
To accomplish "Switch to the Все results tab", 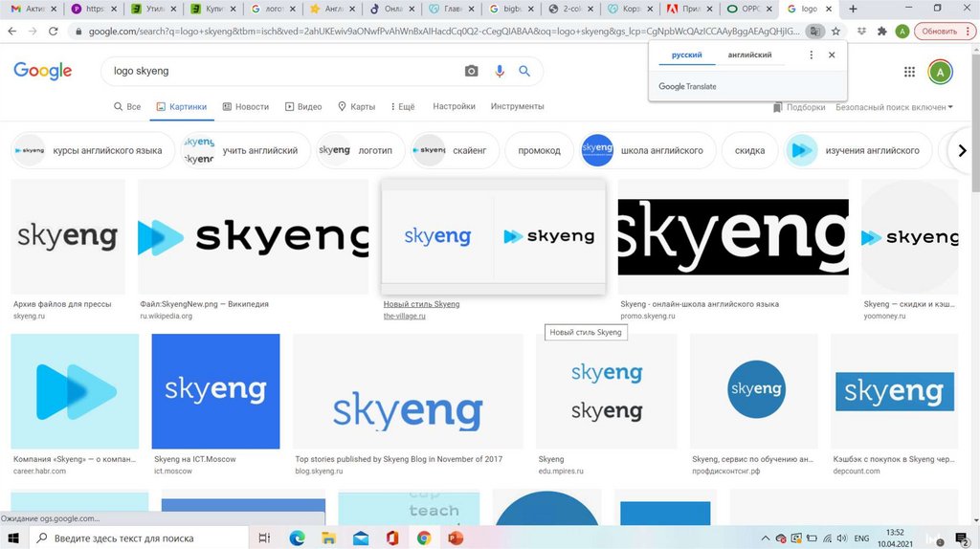I will [x=127, y=107].
